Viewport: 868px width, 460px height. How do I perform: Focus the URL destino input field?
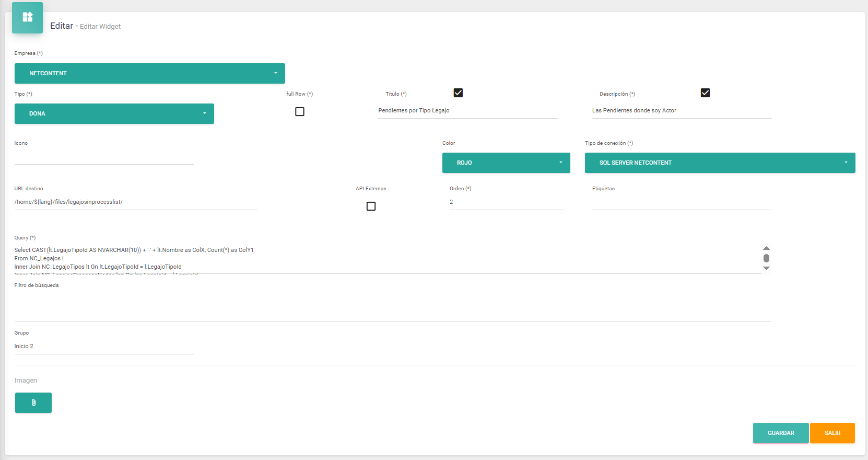click(136, 202)
